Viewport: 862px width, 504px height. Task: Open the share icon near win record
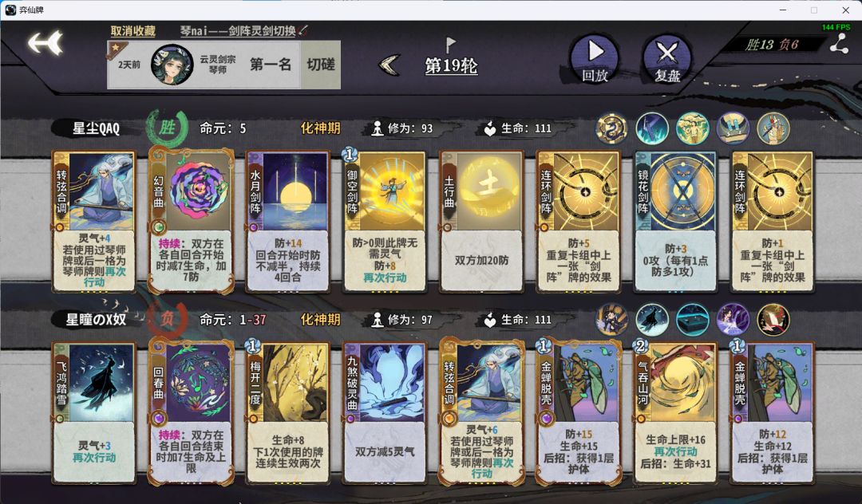(840, 44)
